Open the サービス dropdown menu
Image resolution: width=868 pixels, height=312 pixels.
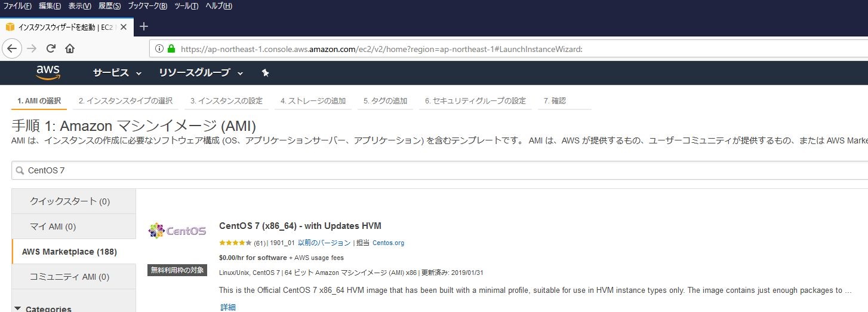[x=117, y=72]
